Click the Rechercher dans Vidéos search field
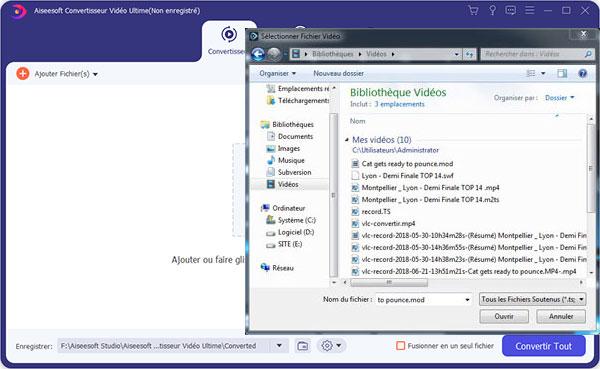The width and height of the screenshot is (600, 369). coord(537,54)
